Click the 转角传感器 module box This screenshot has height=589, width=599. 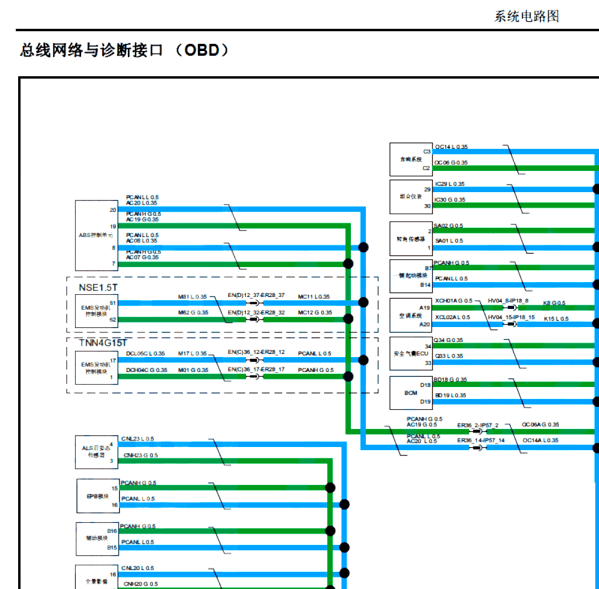[411, 239]
